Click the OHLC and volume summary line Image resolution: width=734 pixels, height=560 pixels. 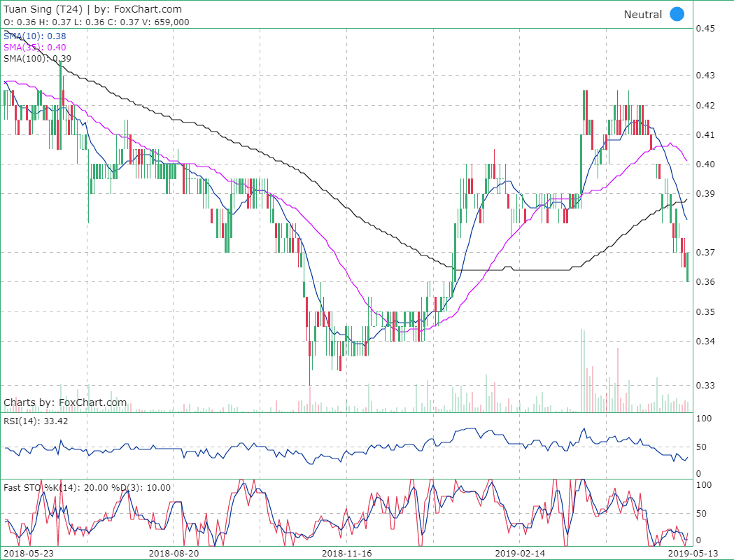pyautogui.click(x=97, y=22)
